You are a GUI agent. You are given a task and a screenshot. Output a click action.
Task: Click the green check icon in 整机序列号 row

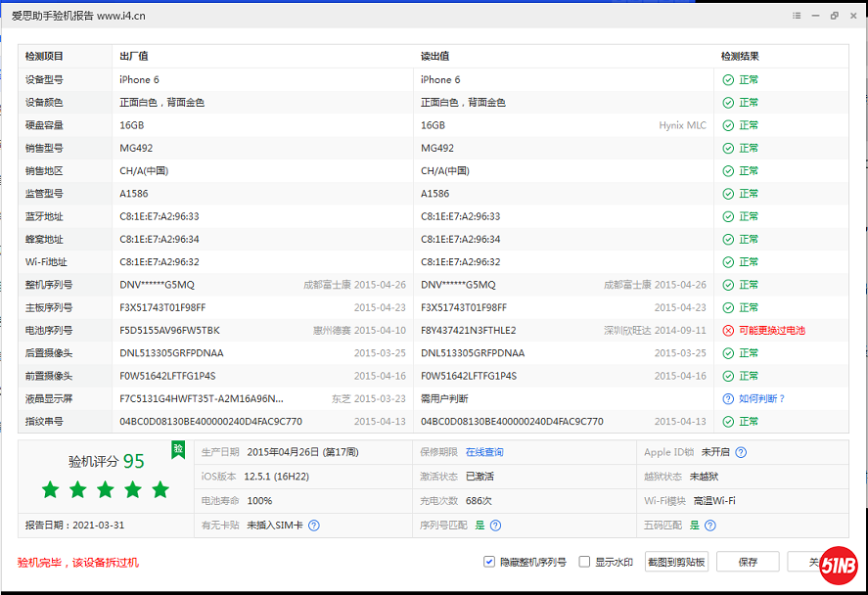click(728, 285)
